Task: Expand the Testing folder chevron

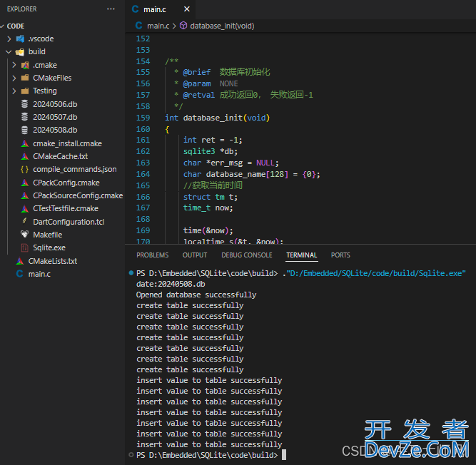Action: (x=14, y=91)
